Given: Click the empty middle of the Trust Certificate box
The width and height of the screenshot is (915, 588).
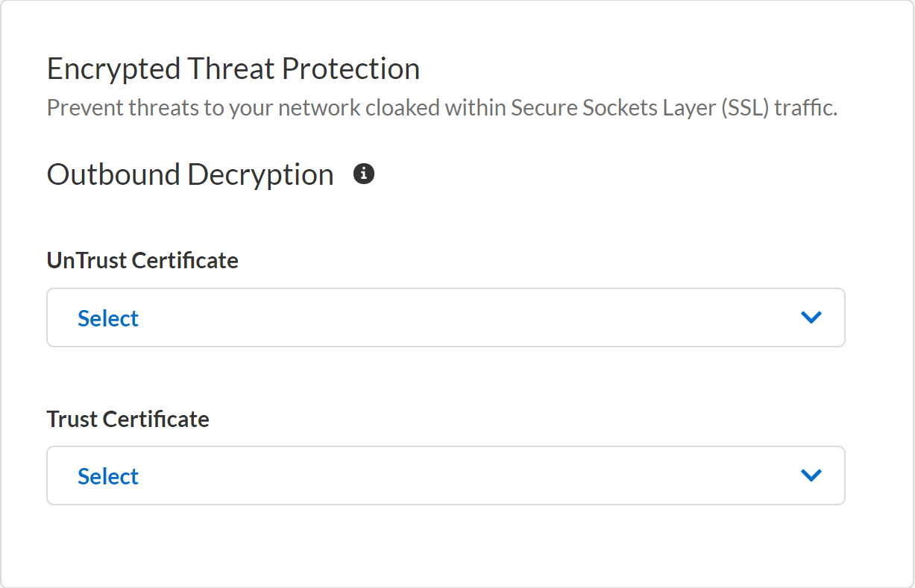Looking at the screenshot, I should click(x=462, y=475).
